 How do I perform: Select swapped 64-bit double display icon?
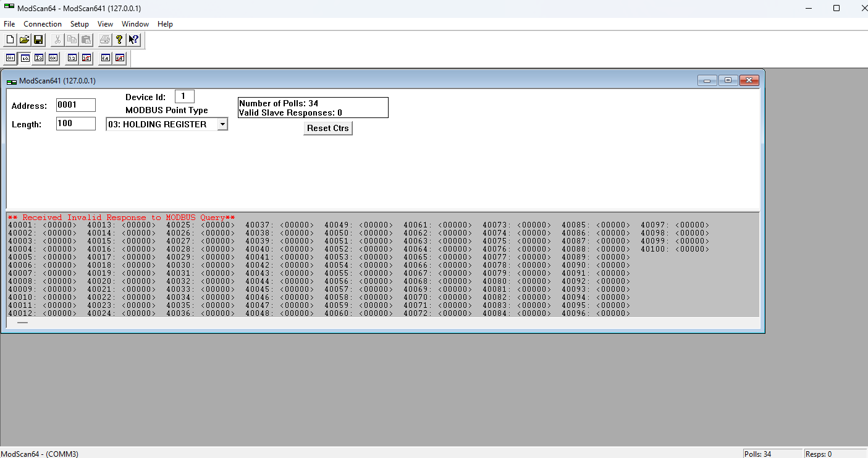[120, 58]
